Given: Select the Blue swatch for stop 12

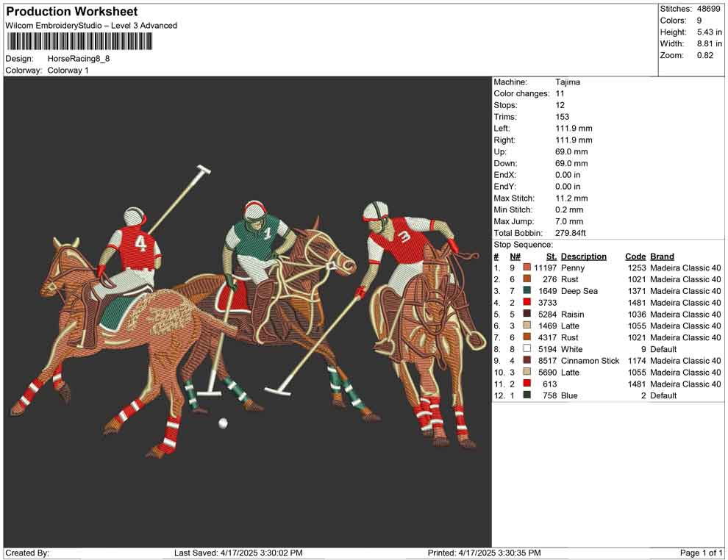Looking at the screenshot, I should tap(527, 395).
